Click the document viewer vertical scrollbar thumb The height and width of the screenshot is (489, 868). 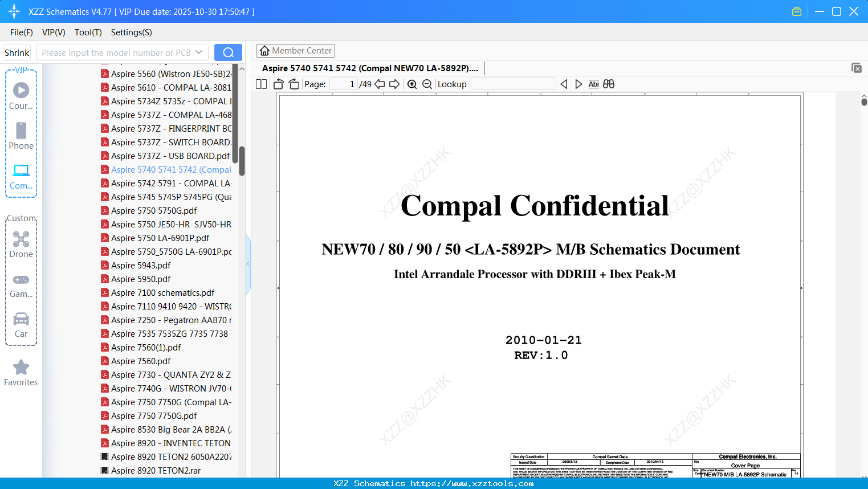pyautogui.click(x=864, y=101)
